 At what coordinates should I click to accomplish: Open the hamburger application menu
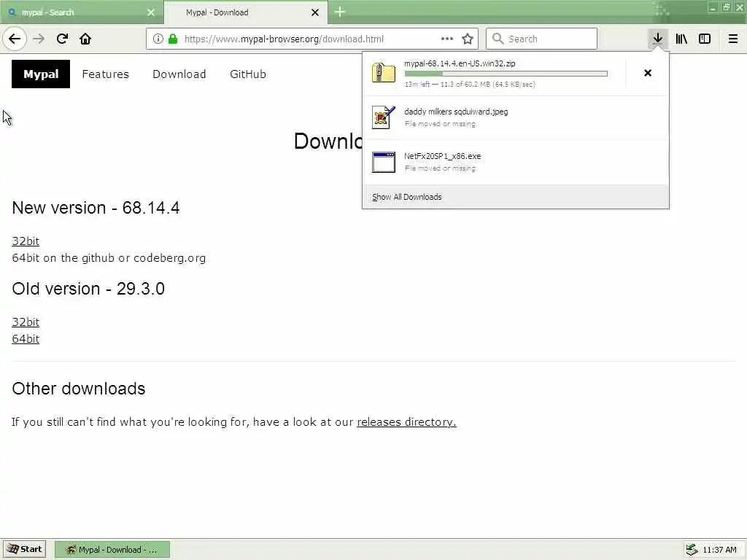tap(733, 39)
